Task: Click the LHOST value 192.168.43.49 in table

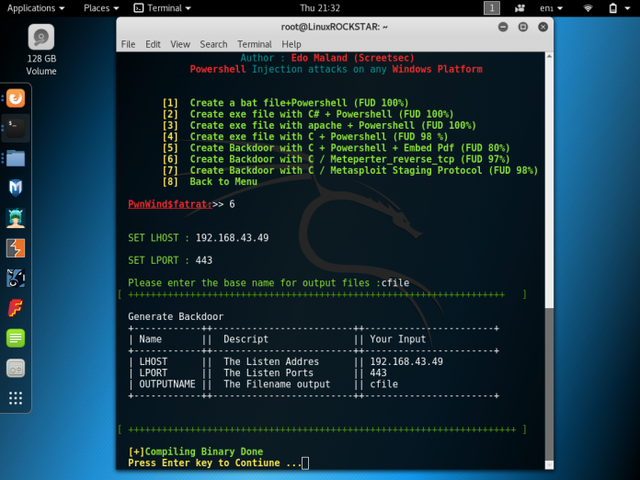Action: 406,362
